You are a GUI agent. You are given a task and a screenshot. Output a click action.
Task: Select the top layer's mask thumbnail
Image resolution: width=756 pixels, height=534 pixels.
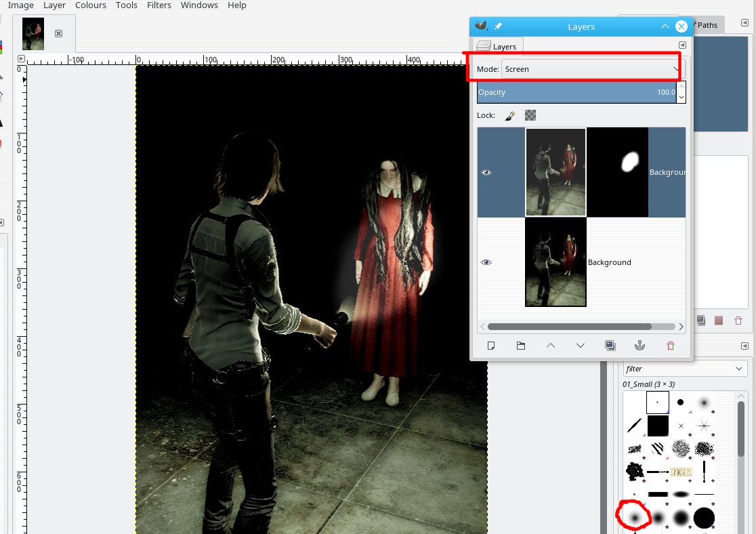[618, 172]
